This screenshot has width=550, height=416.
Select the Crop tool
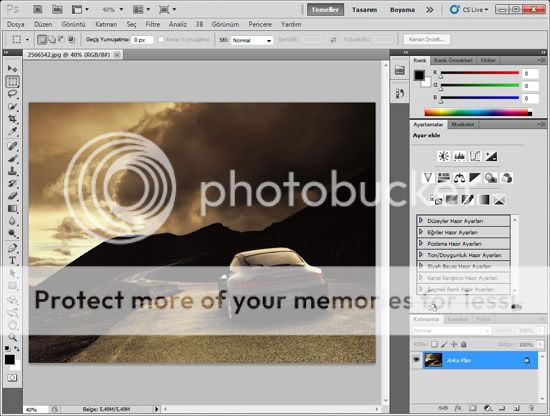(x=12, y=119)
